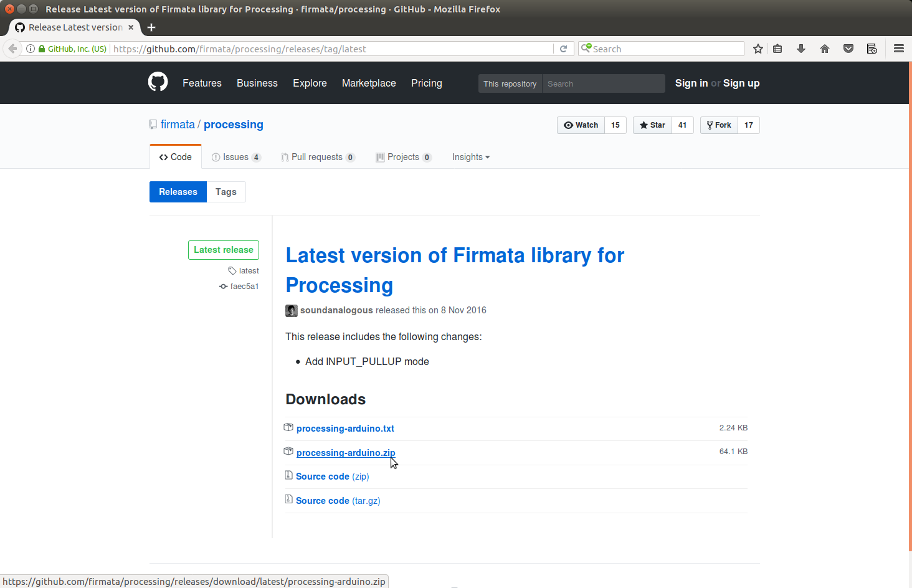Open the Marketplace menu item
Viewport: 912px width, 588px height.
point(369,83)
